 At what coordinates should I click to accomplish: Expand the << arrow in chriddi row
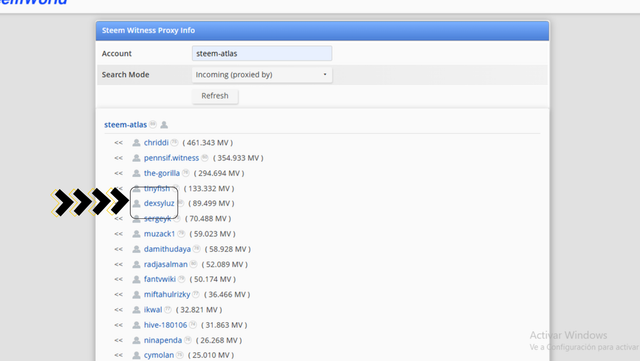pos(118,143)
